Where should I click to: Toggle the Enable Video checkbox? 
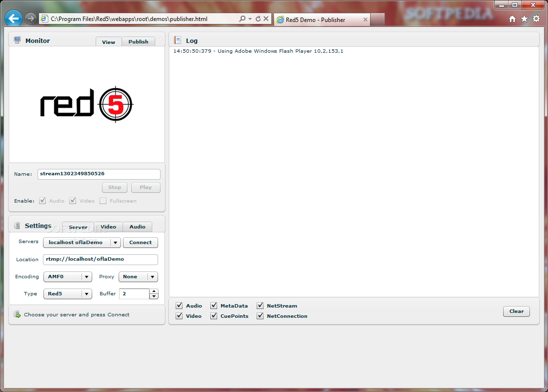[x=73, y=201]
